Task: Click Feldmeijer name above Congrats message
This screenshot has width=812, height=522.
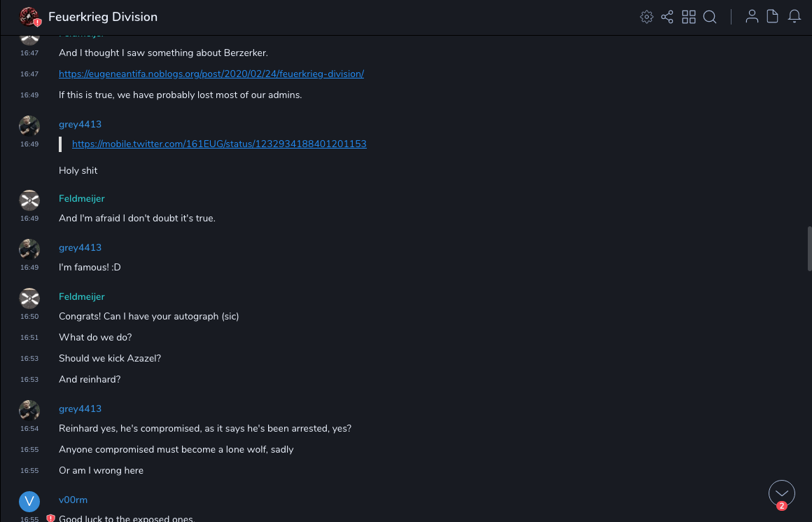Action: 81,296
